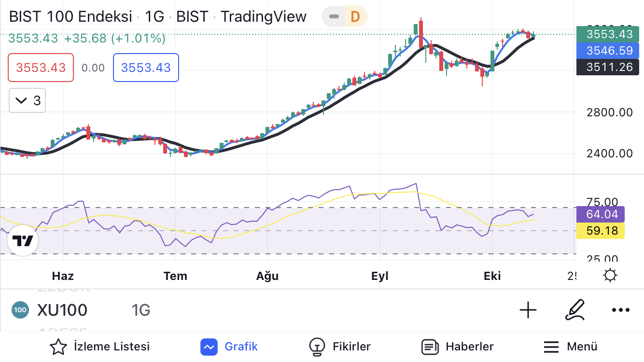Viewport: 644px width, 362px height.
Task: Switch to the Haberler tab
Action: pos(458,347)
